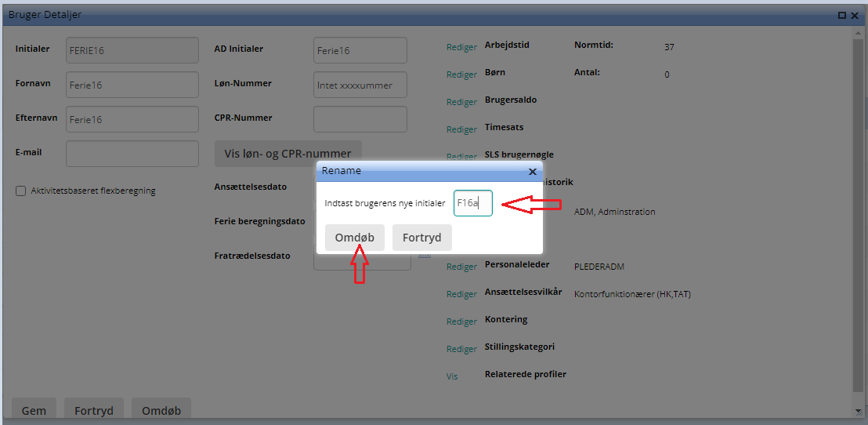Close the Bruger Detaljer window
Image resolution: width=868 pixels, height=425 pixels.
click(855, 15)
